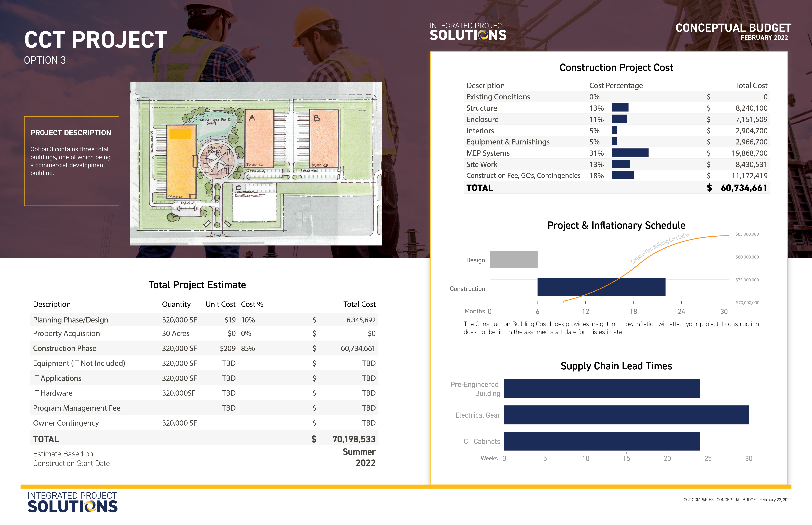The height and width of the screenshot is (525, 812).
Task: Select the planning cost 6,345,692 value
Action: pyautogui.click(x=361, y=320)
